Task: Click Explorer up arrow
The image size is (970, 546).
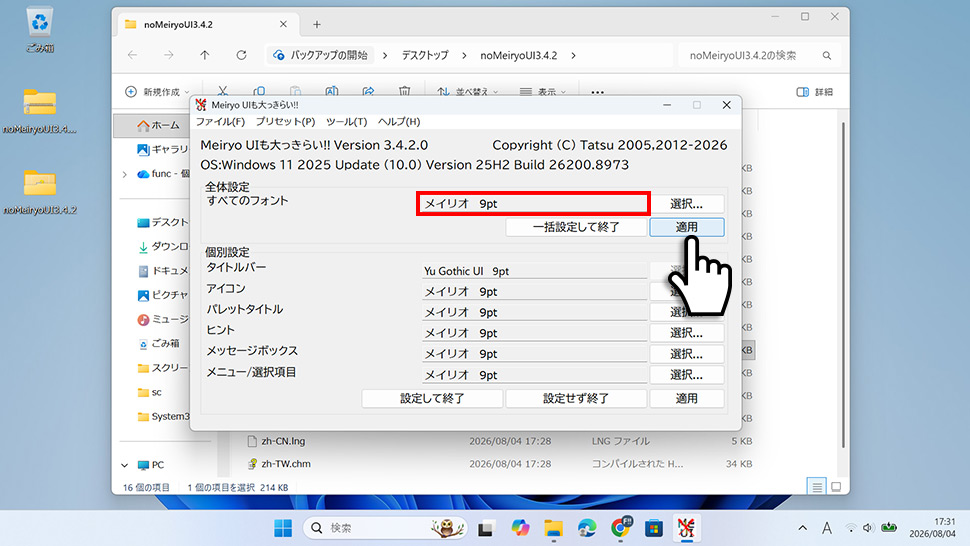Action: pos(205,55)
